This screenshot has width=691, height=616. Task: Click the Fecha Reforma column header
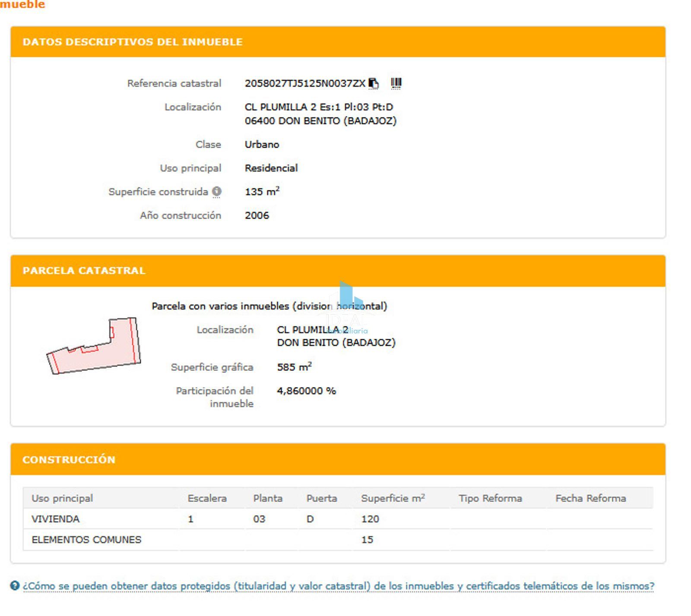590,498
